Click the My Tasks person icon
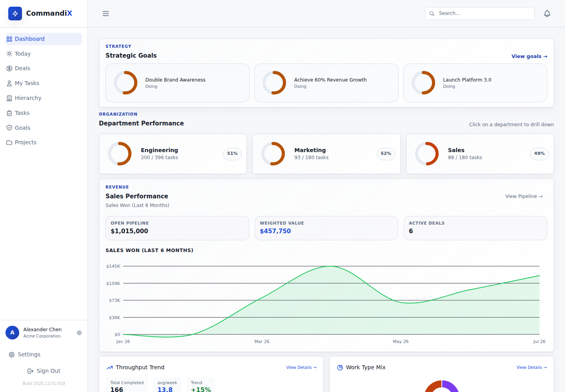Viewport: 565px width, 392px height. [x=9, y=83]
